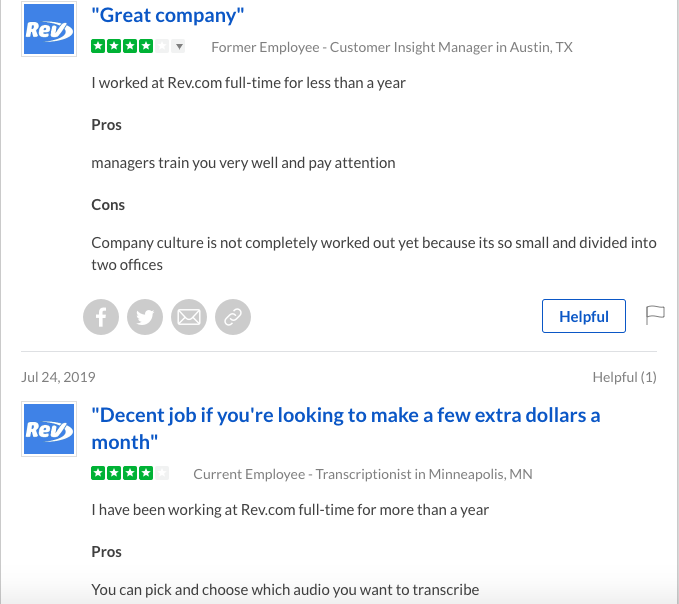The image size is (679, 604).
Task: Click the Cons text about company culture
Action: (x=374, y=254)
